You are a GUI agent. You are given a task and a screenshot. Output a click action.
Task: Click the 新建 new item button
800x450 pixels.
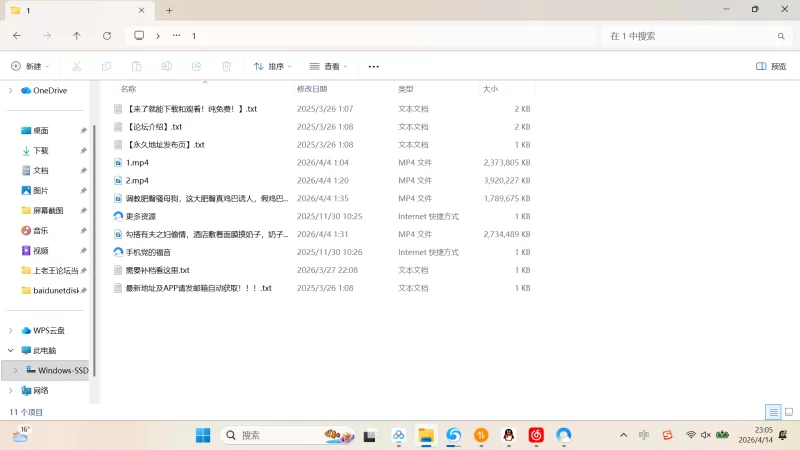tap(30, 66)
